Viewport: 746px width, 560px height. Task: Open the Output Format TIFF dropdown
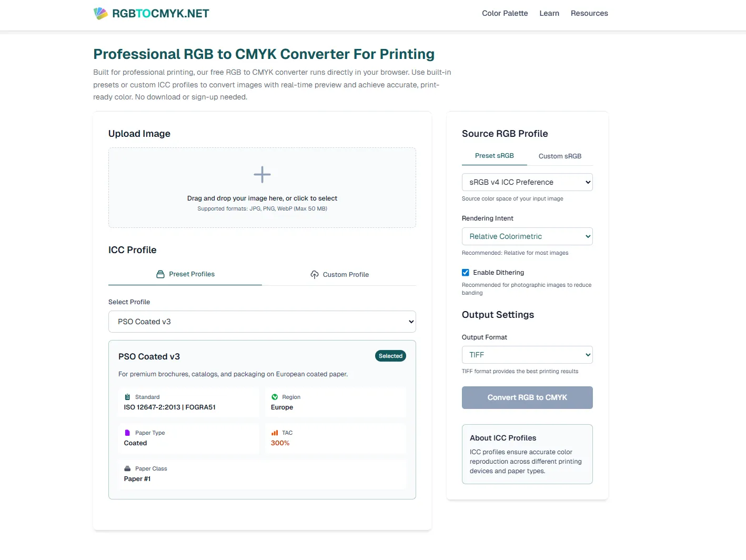coord(527,355)
